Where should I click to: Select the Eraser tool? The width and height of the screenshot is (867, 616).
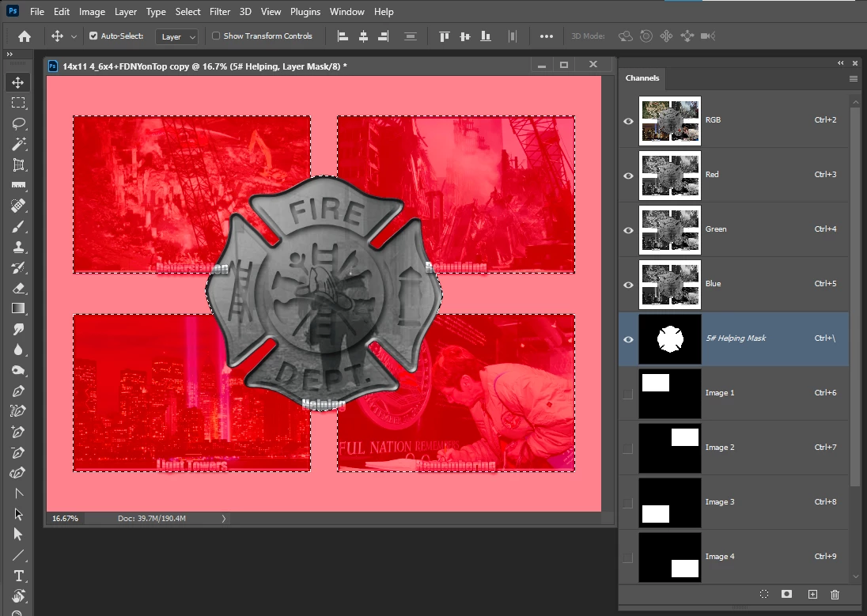coord(17,288)
